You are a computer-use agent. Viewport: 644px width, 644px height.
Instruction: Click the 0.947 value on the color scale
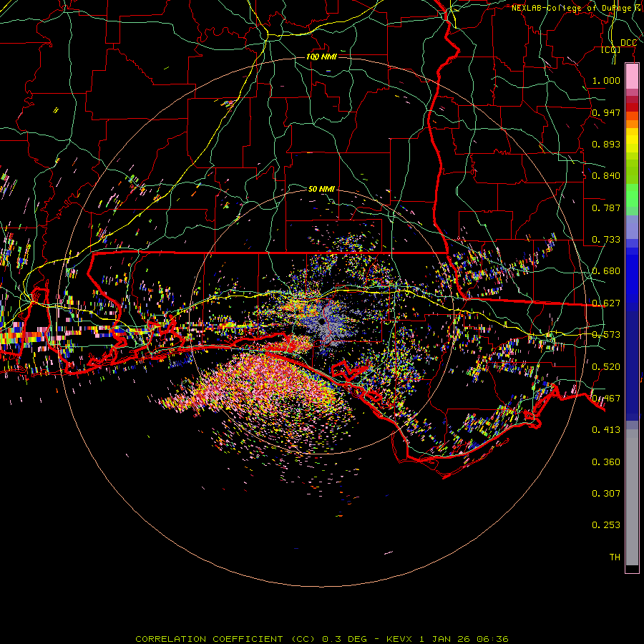point(606,112)
